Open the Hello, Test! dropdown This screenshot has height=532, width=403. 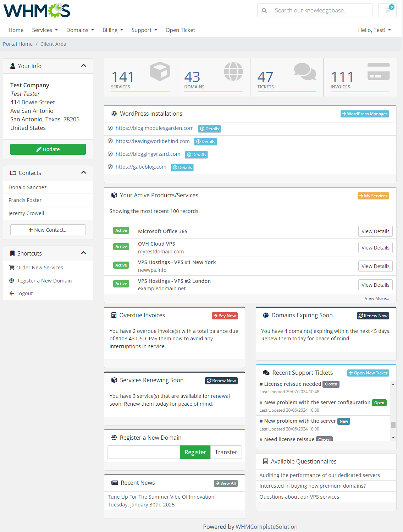coord(374,30)
